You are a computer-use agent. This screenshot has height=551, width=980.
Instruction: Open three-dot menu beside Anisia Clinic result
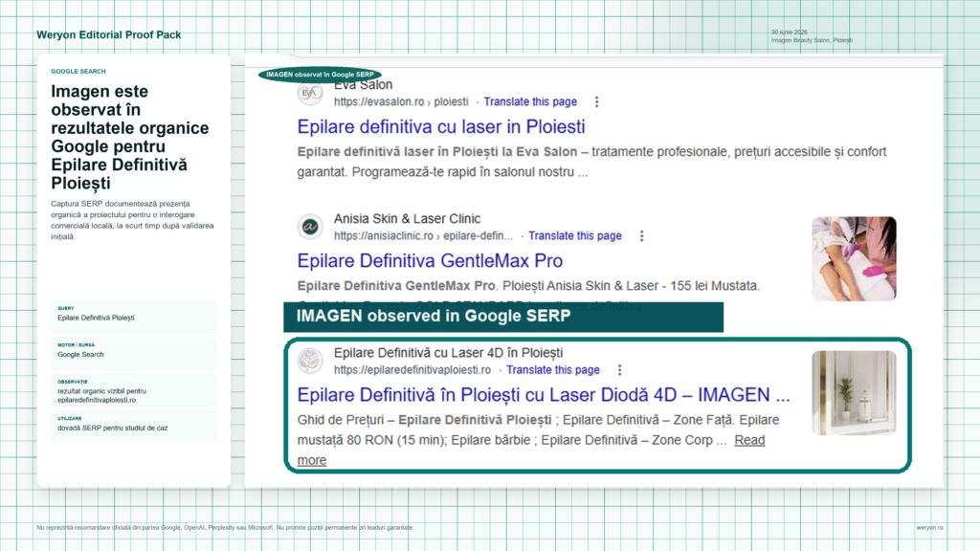641,236
